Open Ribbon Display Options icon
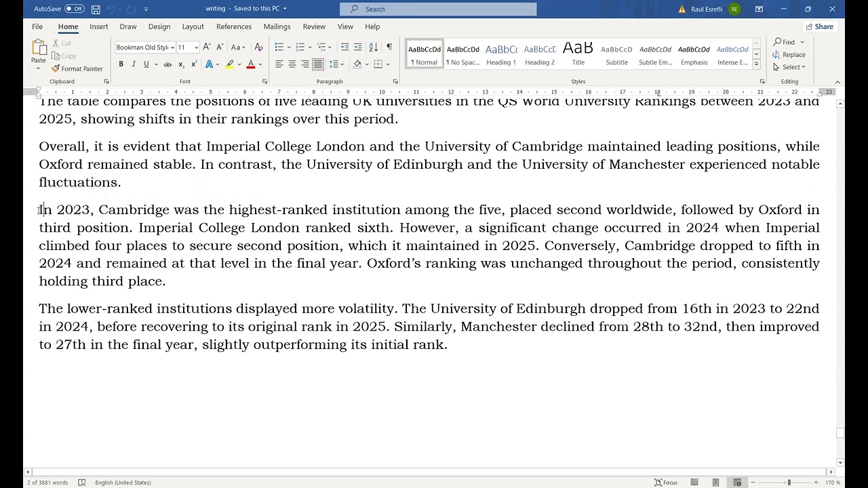 [x=759, y=9]
